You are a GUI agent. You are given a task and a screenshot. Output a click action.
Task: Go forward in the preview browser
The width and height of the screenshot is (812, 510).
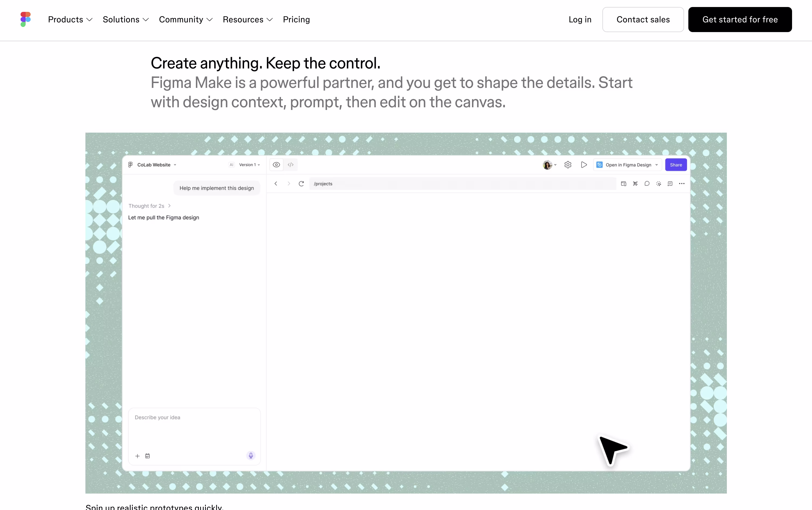pos(289,184)
